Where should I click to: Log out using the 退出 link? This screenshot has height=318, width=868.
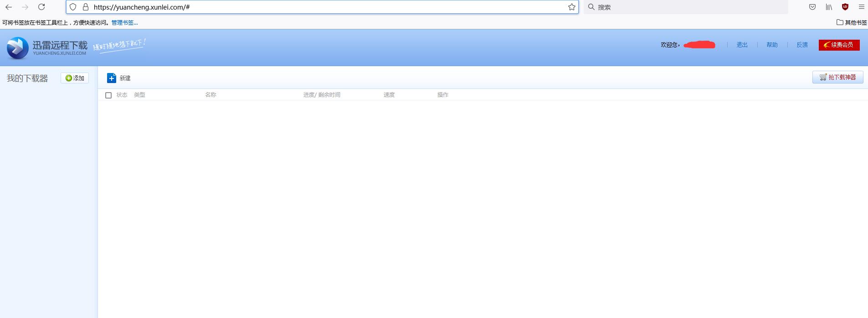pyautogui.click(x=742, y=45)
